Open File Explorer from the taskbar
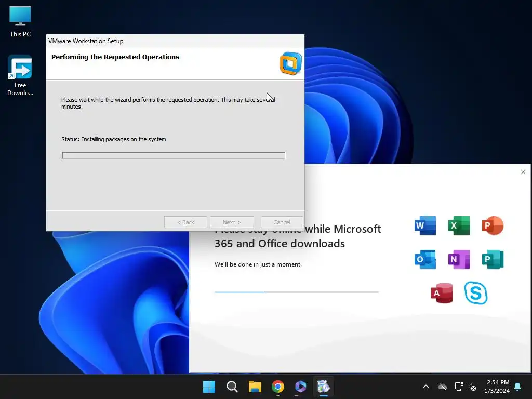 pos(255,387)
